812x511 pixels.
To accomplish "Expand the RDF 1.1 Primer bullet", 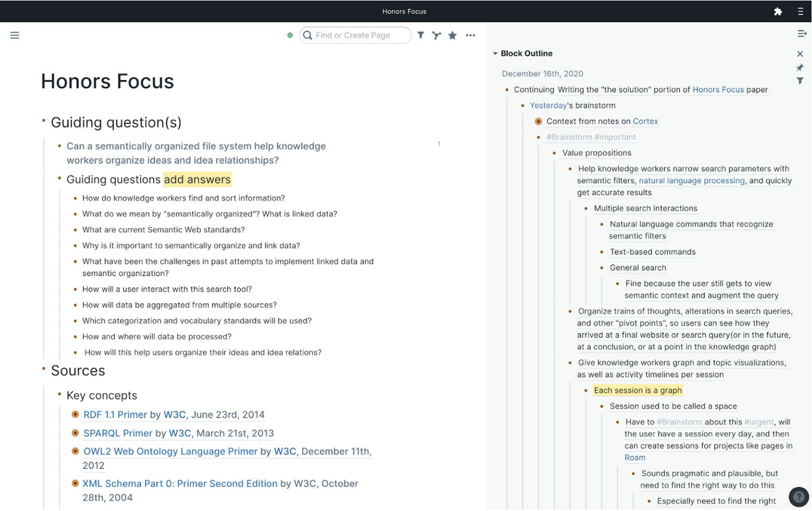I will coord(75,414).
